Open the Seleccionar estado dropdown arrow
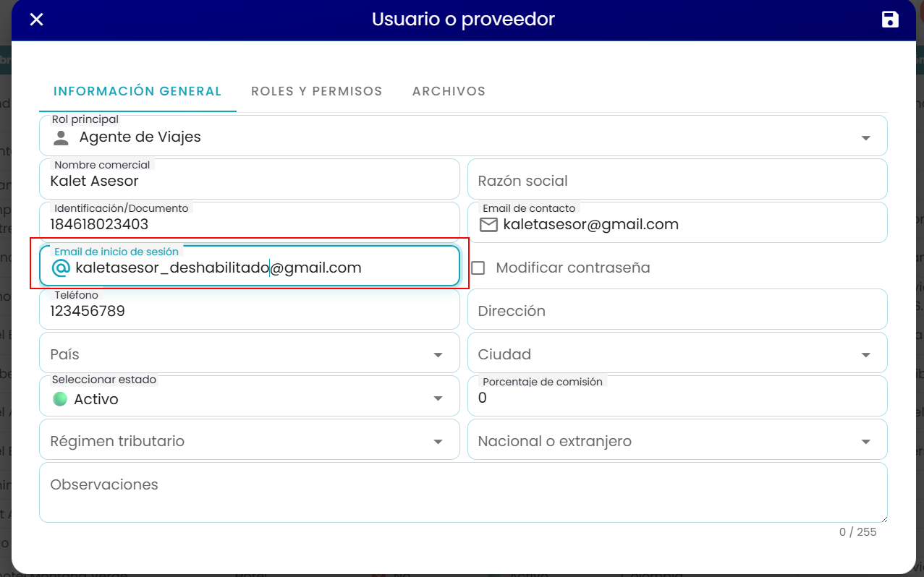 [438, 398]
